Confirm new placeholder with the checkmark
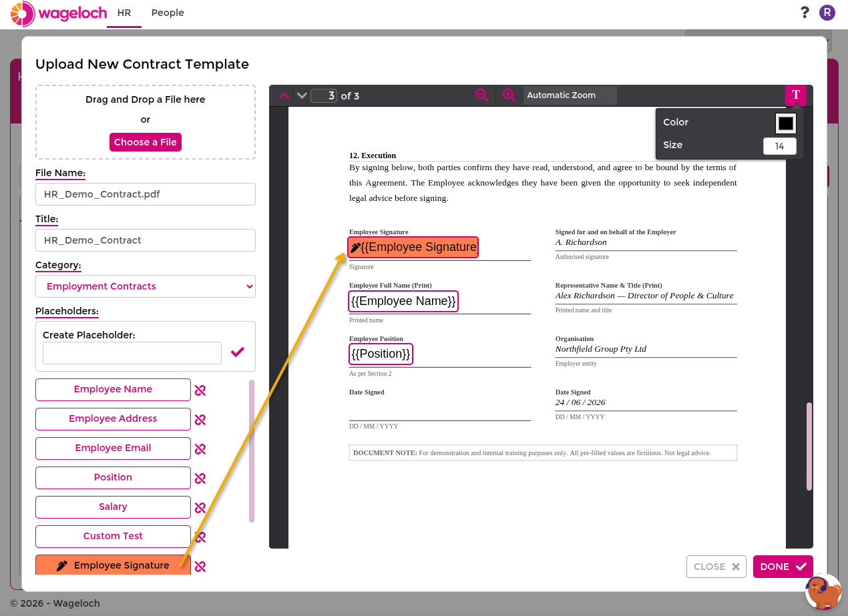The width and height of the screenshot is (848, 616). [238, 352]
